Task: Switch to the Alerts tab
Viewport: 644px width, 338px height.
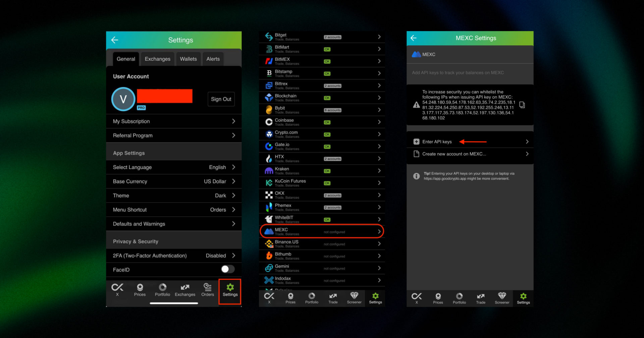Action: tap(213, 59)
